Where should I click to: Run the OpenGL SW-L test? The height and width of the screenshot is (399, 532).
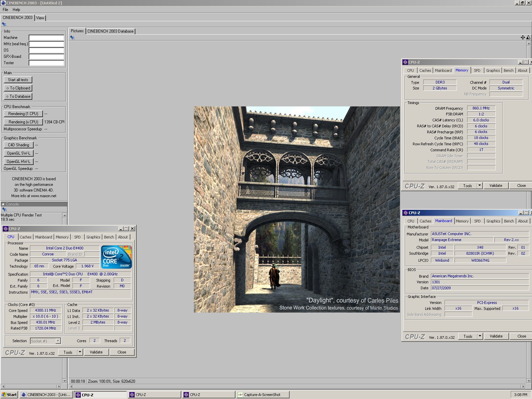19,153
